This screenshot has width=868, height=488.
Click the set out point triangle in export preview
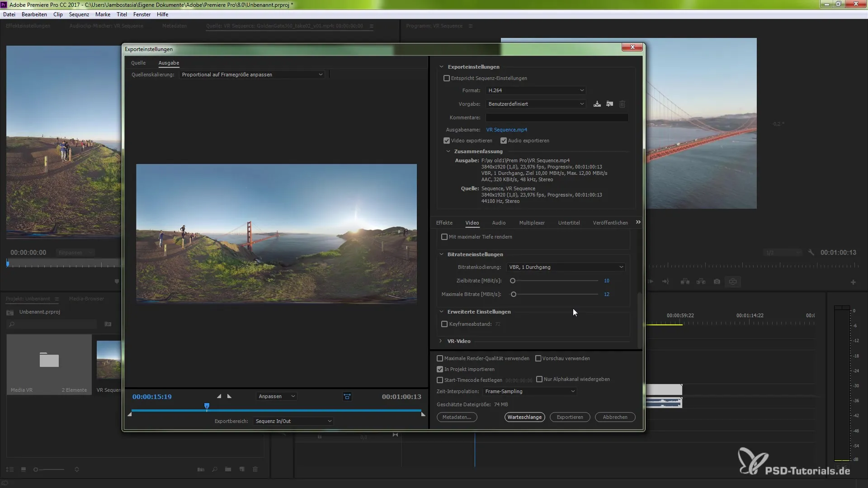(x=229, y=396)
